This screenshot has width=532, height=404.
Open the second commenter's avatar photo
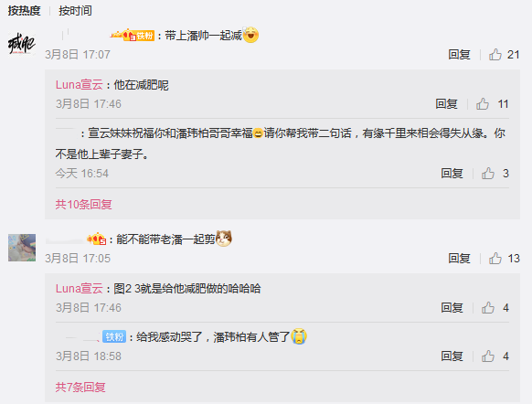tap(22, 248)
